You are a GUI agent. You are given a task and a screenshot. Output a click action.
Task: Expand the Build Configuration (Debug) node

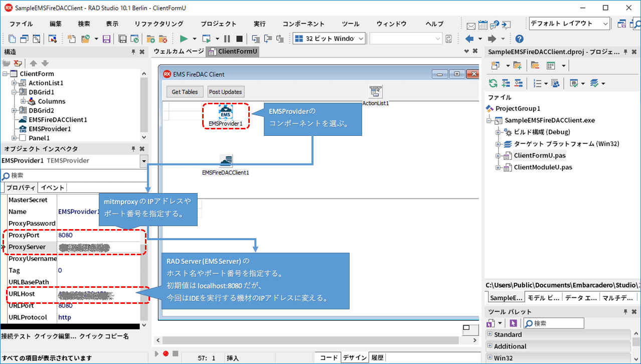[499, 132]
